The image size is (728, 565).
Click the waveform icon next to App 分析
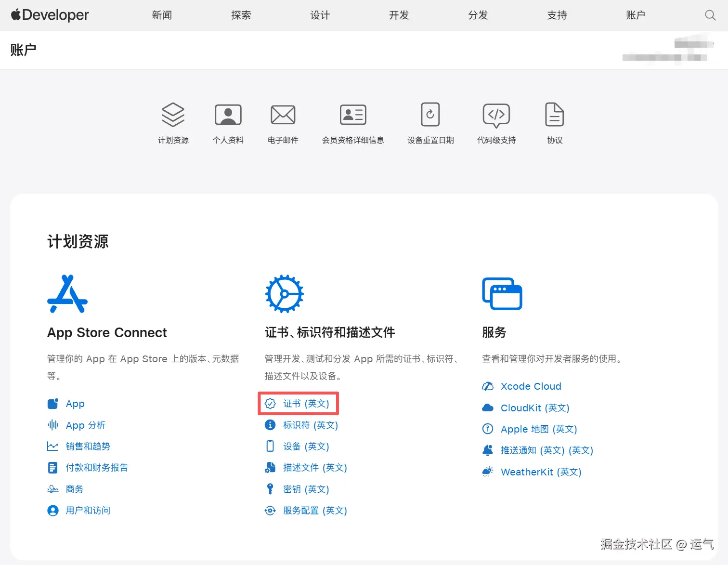(53, 425)
